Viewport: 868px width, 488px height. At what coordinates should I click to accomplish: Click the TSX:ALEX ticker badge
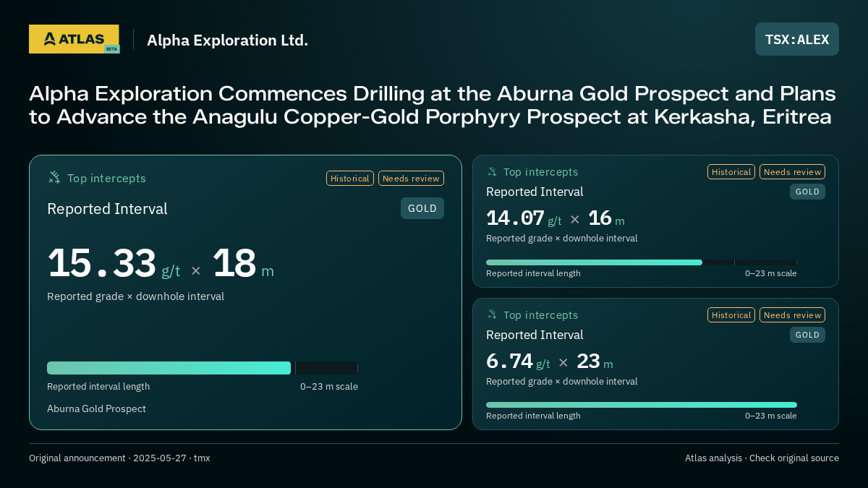pyautogui.click(x=797, y=39)
